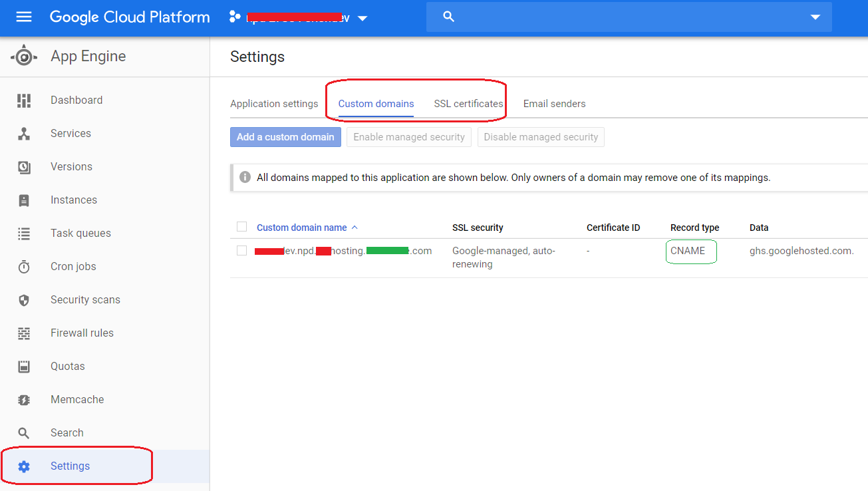
Task: Open the navigation hamburger menu
Action: click(x=23, y=17)
